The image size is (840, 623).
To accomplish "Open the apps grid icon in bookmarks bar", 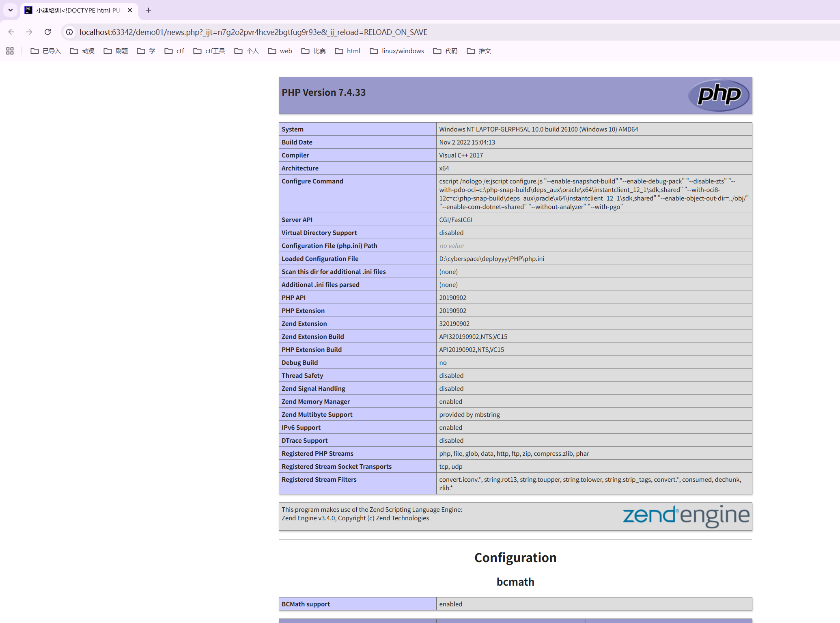I will (10, 51).
